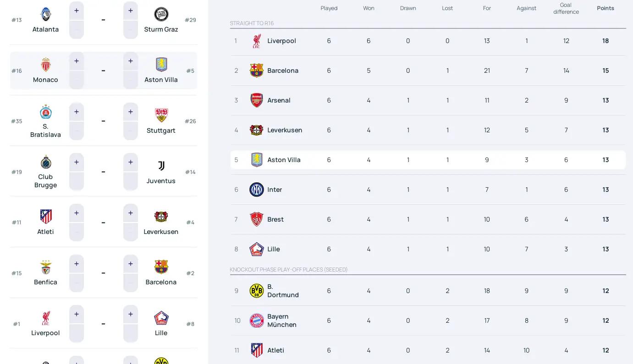Viewport: 633px width, 364px height.
Task: Click Borussia Dortmund badge in table
Action: (256, 291)
